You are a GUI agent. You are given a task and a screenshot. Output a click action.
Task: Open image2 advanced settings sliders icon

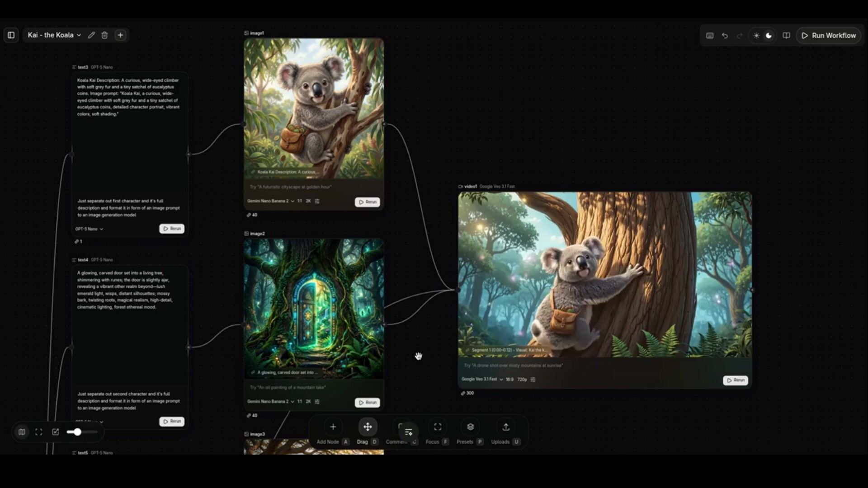(x=317, y=402)
